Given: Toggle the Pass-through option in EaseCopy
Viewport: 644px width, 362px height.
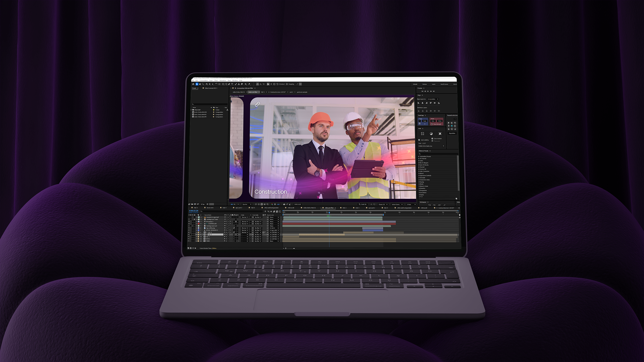Looking at the screenshot, I should tap(432, 124).
